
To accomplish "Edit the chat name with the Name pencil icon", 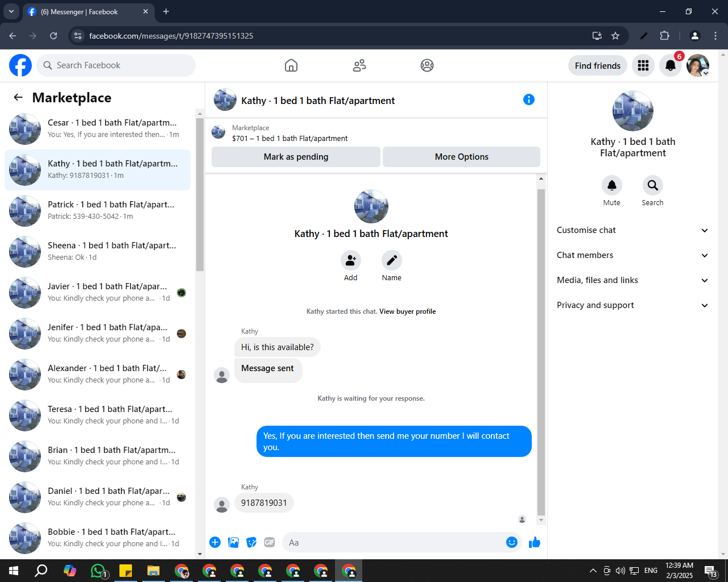I will 392,260.
